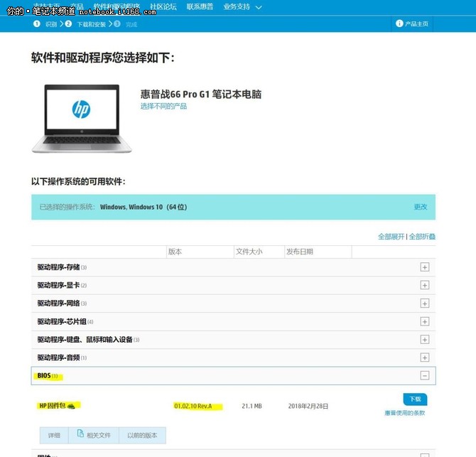
Task: Open 社区论坛 in top navigation
Action: click(x=163, y=6)
